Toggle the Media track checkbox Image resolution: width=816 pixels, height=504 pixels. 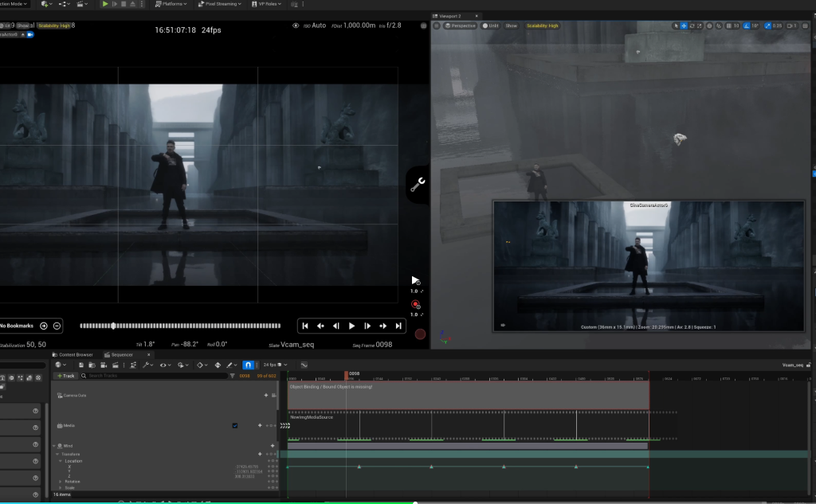click(x=235, y=425)
